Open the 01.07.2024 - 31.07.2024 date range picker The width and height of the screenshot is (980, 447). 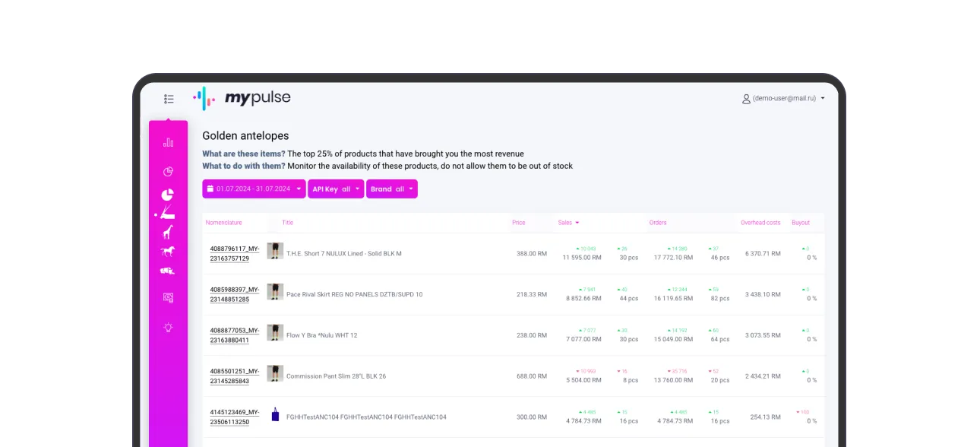[254, 189]
